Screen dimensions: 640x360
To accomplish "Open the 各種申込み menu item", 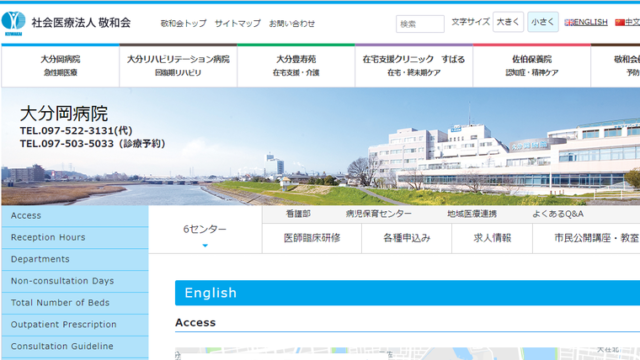I will point(407,238).
